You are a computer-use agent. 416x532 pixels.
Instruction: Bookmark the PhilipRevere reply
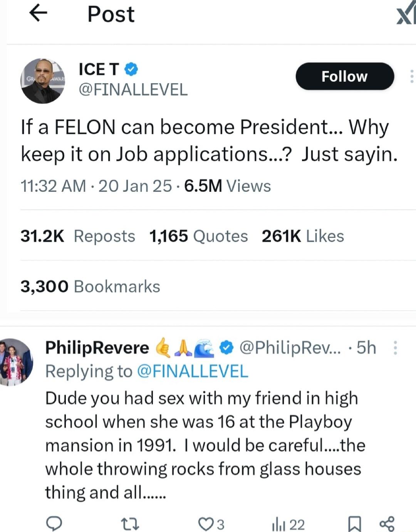coord(354,524)
